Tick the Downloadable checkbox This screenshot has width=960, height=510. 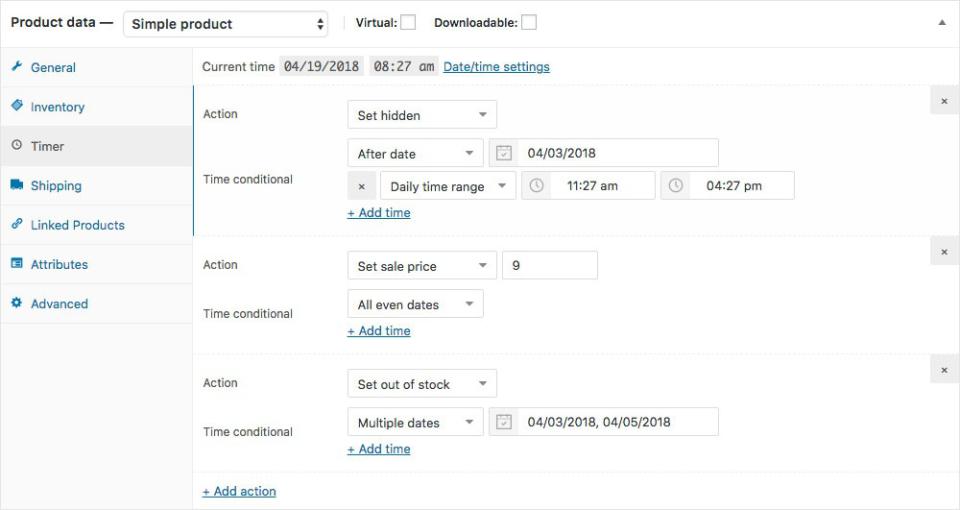coord(529,23)
